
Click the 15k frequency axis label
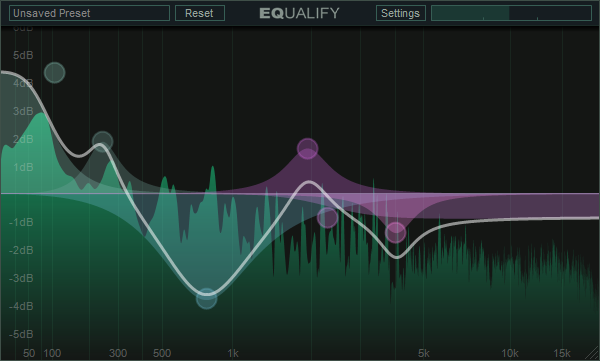(x=562, y=353)
